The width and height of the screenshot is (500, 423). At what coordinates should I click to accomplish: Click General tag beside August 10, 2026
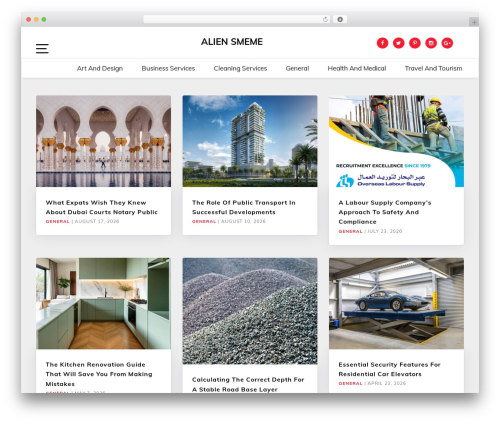pyautogui.click(x=204, y=221)
